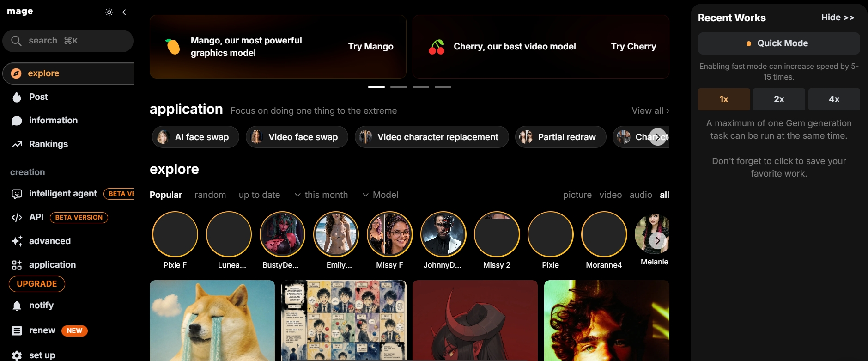868x361 pixels.
Task: Click Try Mango on the banner
Action: [370, 47]
